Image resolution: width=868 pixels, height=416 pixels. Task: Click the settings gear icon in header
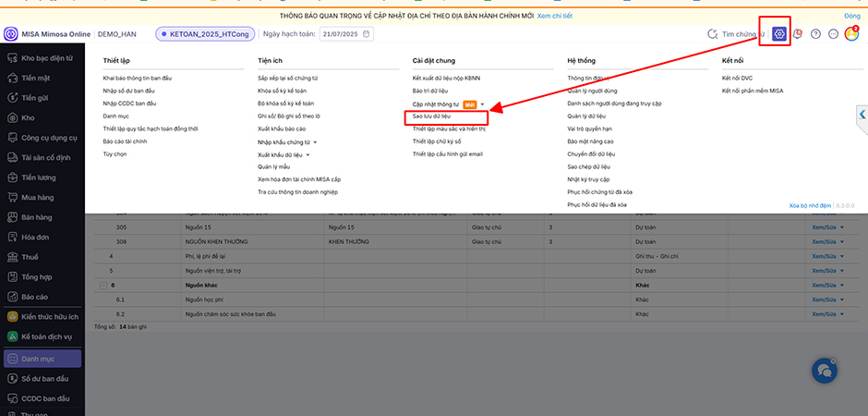click(x=780, y=34)
